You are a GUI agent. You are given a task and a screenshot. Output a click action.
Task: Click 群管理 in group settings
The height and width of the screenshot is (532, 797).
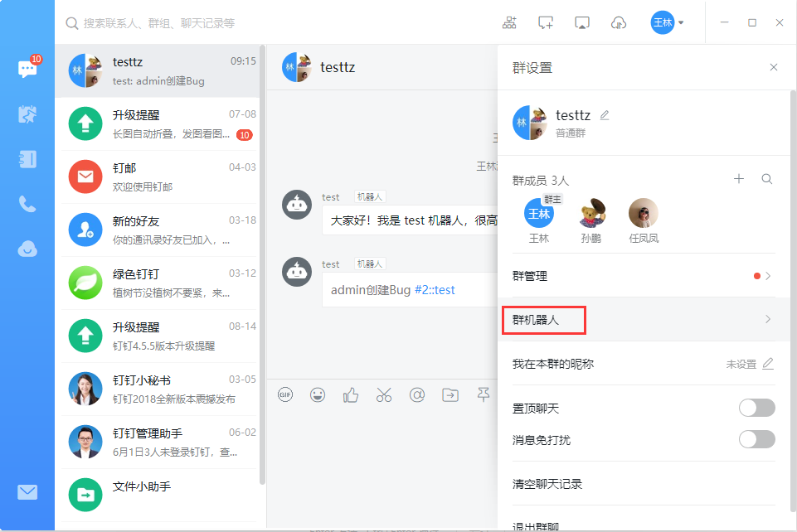click(x=530, y=276)
